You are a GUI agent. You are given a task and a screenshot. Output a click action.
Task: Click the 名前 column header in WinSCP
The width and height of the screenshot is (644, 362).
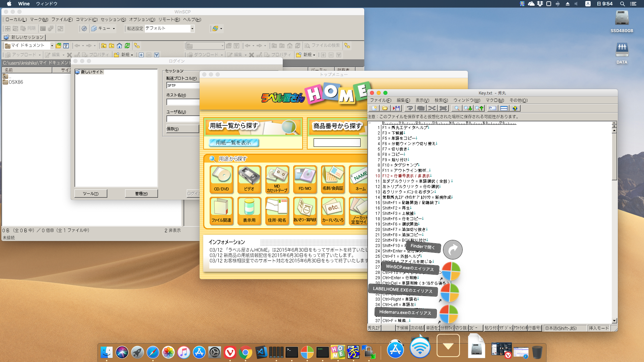point(27,70)
